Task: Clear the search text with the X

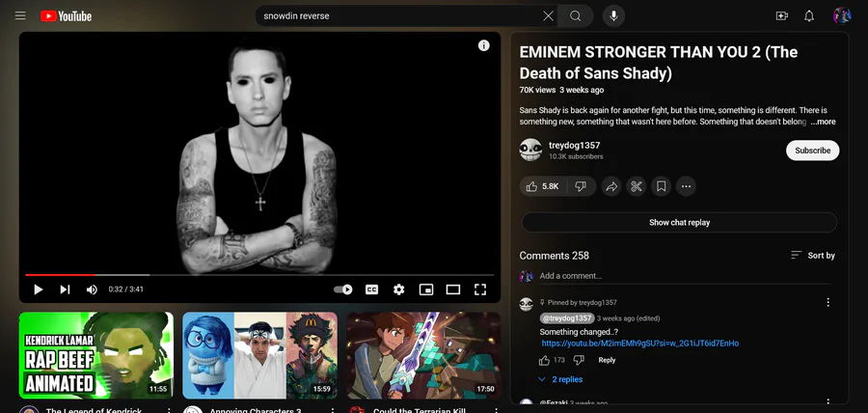Action: 548,16
